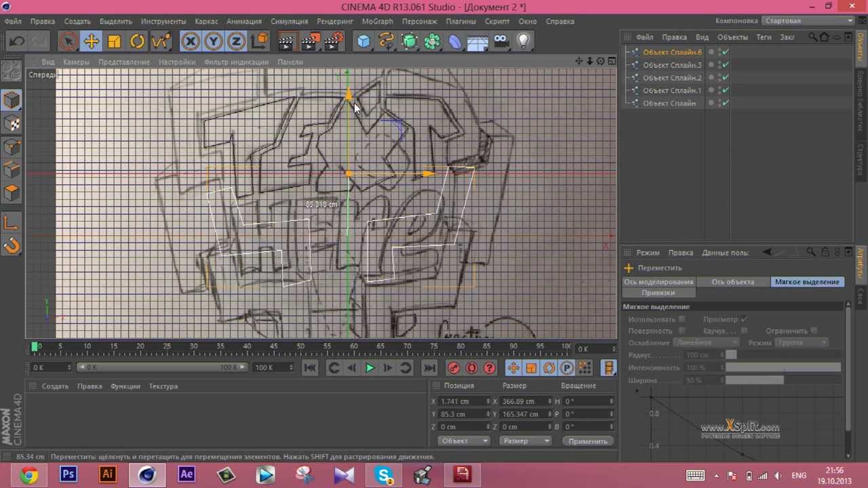The height and width of the screenshot is (488, 868).
Task: Click the record active objects red button
Action: tap(454, 368)
